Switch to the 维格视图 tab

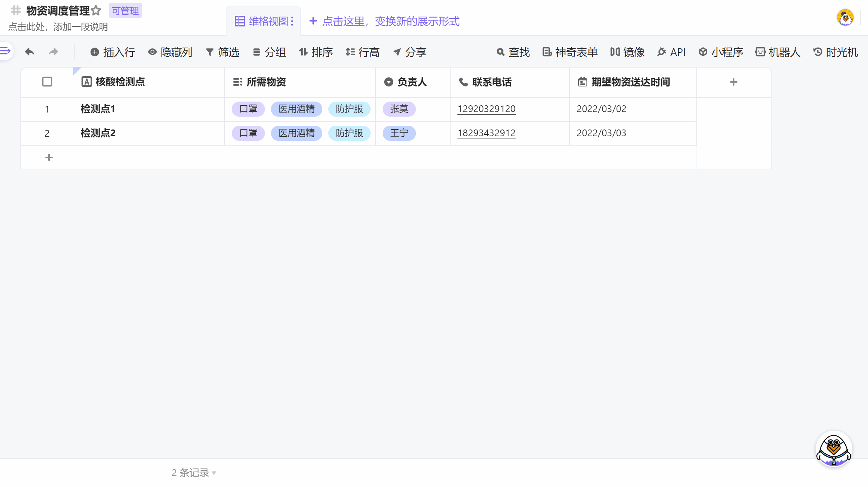[264, 22]
